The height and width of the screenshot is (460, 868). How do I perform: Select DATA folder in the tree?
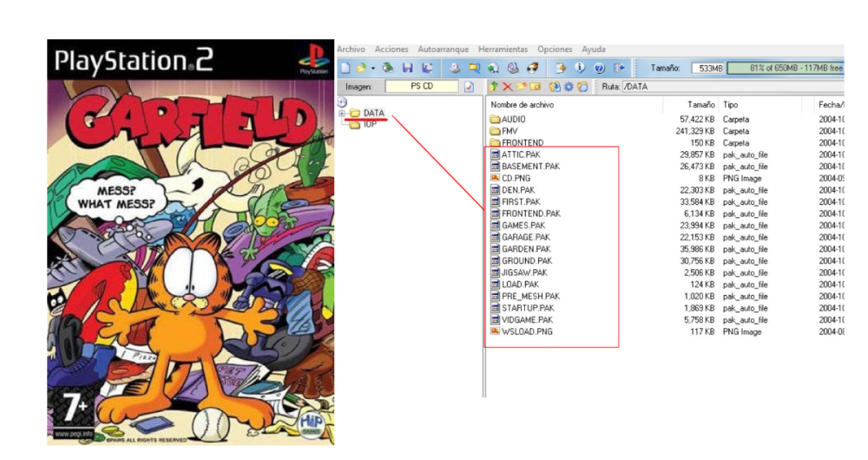tap(373, 113)
